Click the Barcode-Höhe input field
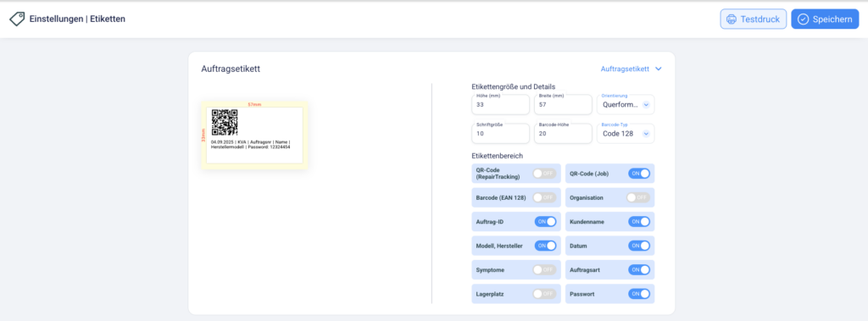This screenshot has height=321, width=868. pyautogui.click(x=563, y=133)
